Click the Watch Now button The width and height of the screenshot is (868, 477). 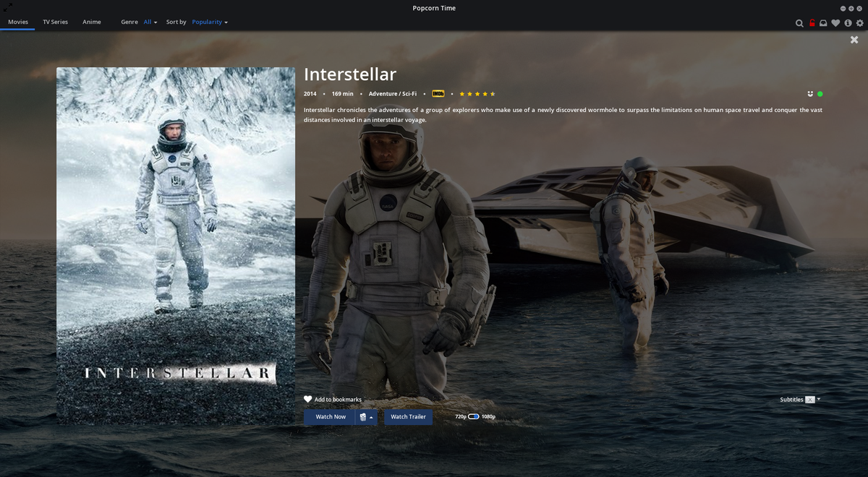(x=331, y=417)
